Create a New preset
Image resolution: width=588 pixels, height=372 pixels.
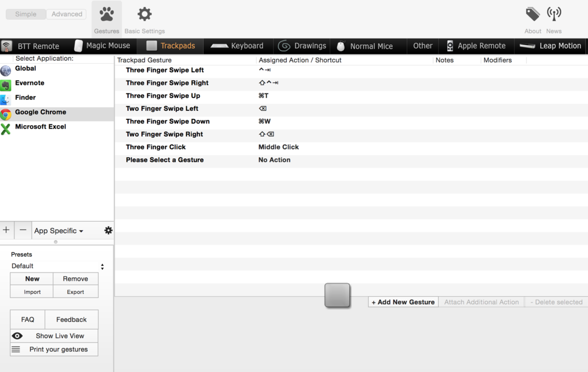click(32, 278)
